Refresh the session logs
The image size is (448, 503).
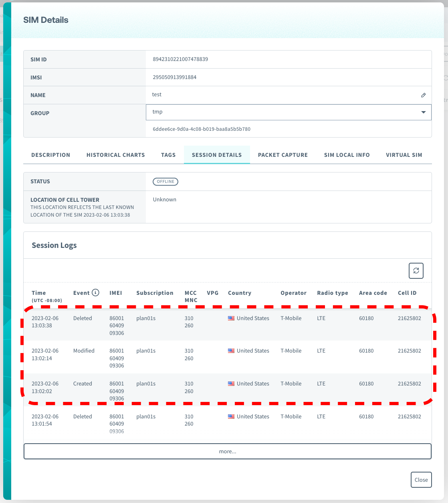coord(416,271)
